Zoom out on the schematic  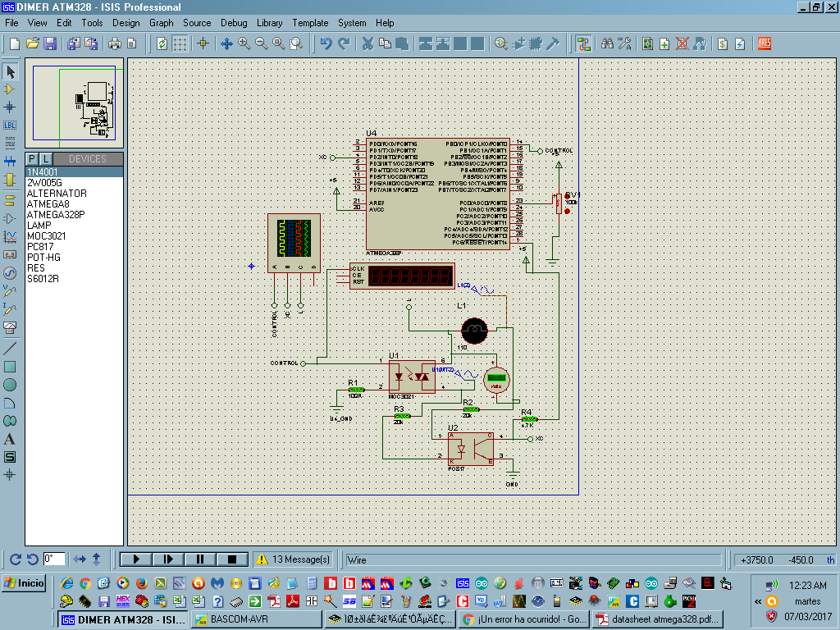click(262, 44)
